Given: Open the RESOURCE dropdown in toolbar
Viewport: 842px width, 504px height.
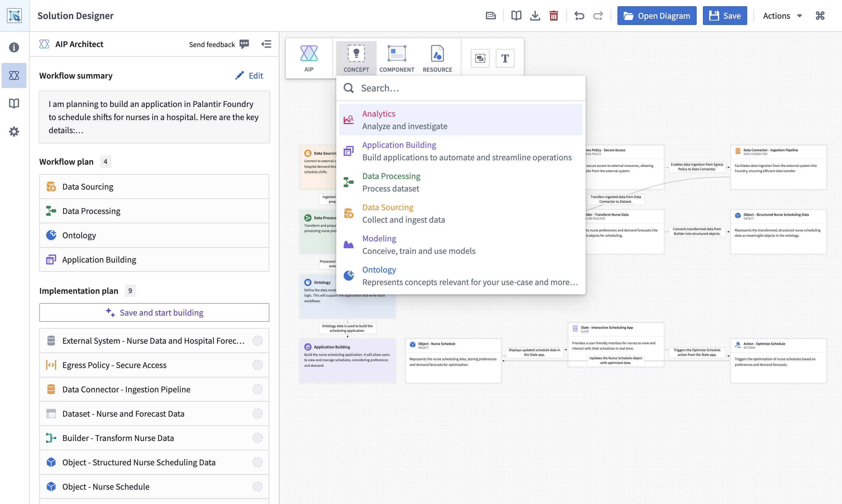Looking at the screenshot, I should pos(437,58).
